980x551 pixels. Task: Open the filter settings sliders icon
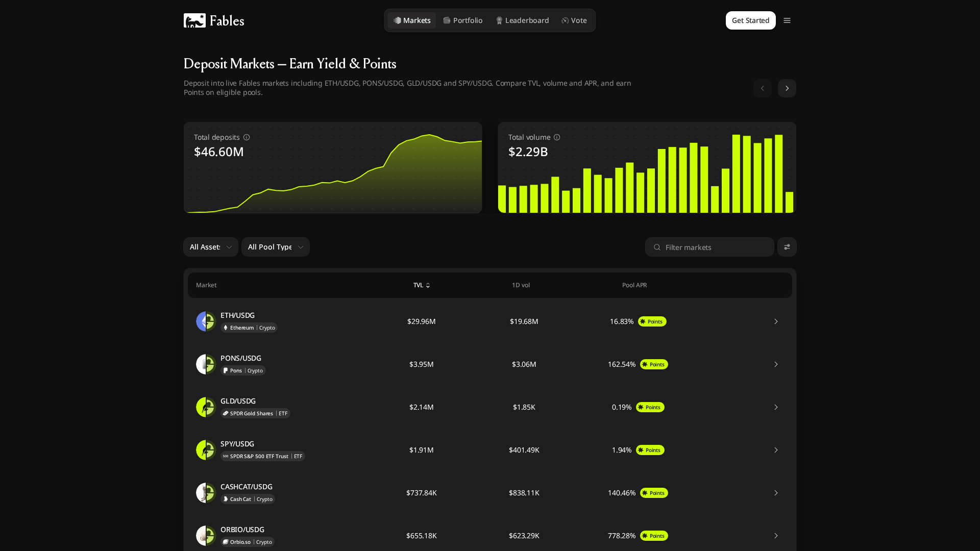point(787,247)
